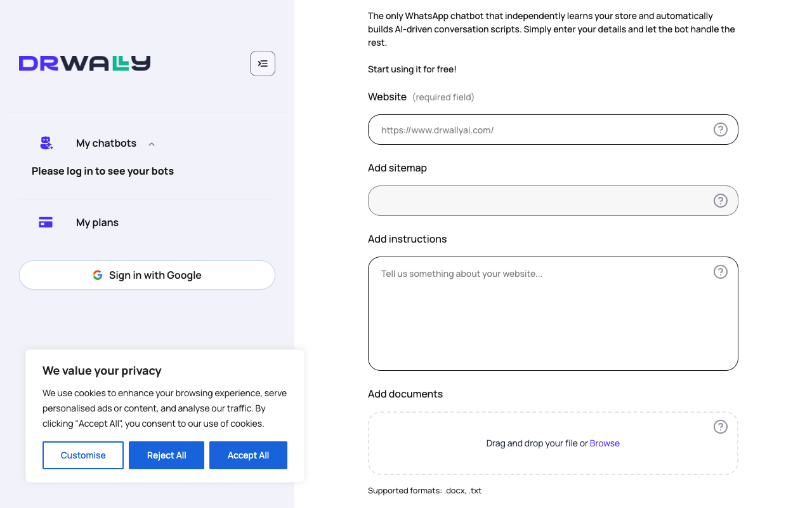The width and height of the screenshot is (812, 508).
Task: Select the My plans menu entry
Action: [97, 222]
